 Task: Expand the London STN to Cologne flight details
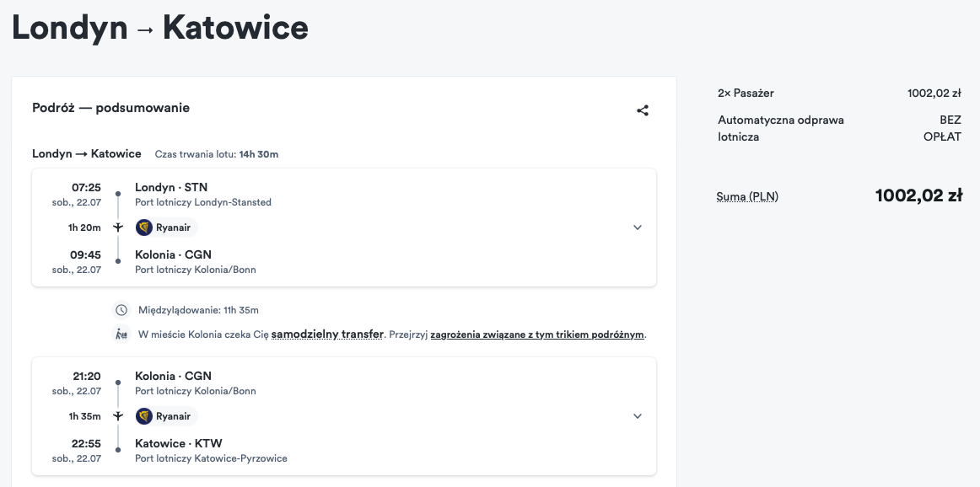(x=638, y=227)
